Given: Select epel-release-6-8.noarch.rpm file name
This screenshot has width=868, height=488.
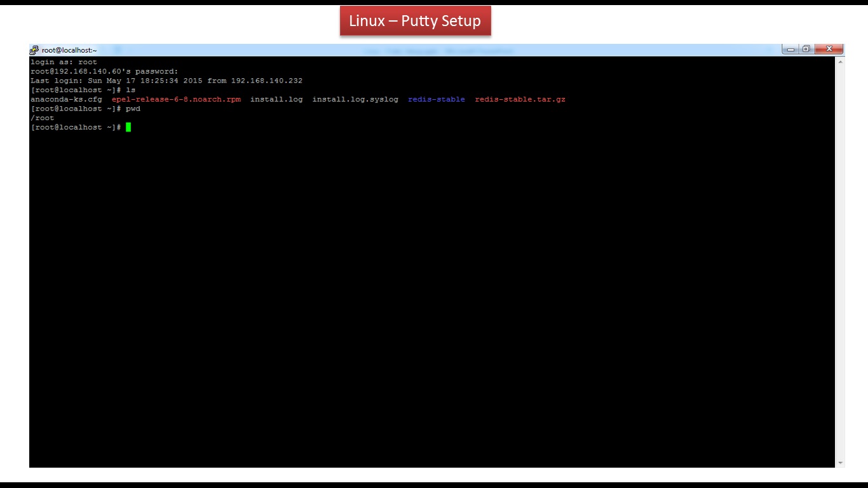Looking at the screenshot, I should (x=176, y=100).
